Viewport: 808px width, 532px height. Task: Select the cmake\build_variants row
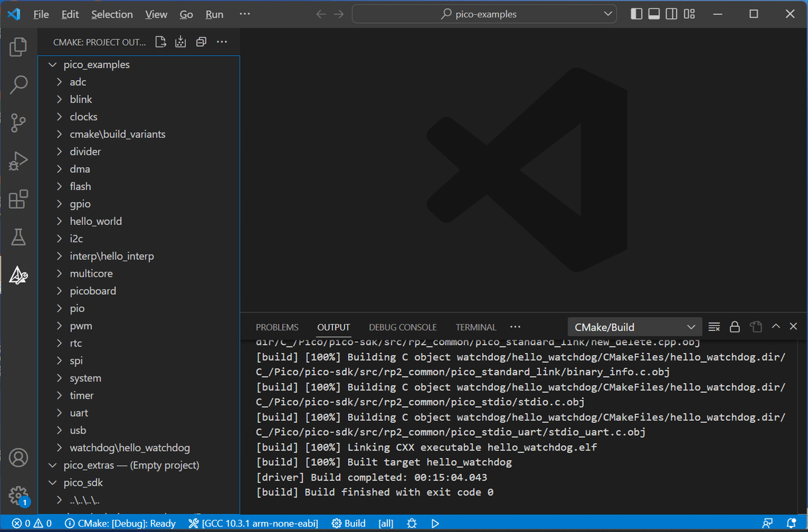139,135
